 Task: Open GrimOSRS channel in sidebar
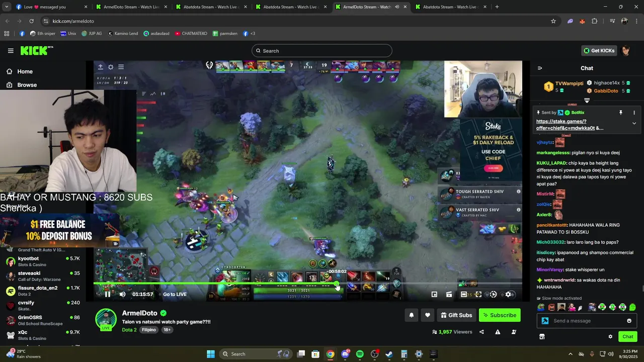pos(43,320)
